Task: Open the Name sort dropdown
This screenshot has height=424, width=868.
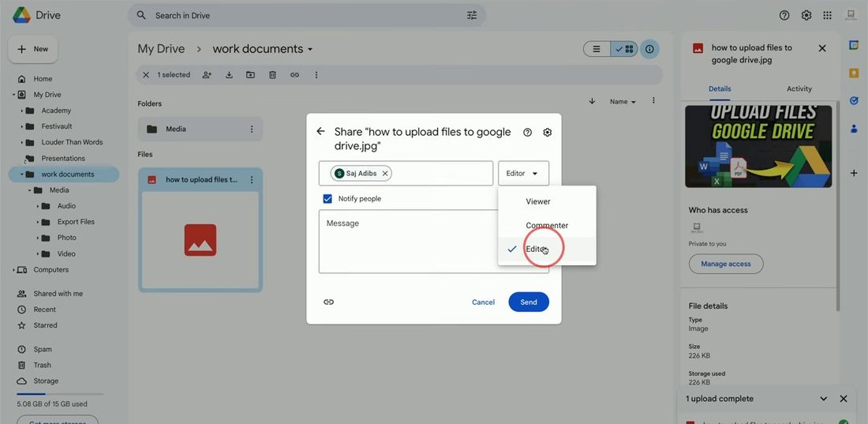Action: (x=623, y=102)
